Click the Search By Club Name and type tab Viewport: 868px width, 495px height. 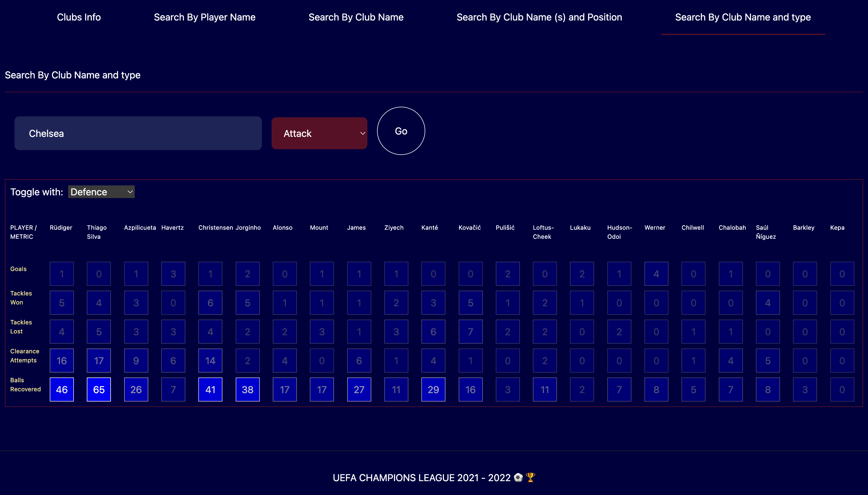tap(743, 17)
